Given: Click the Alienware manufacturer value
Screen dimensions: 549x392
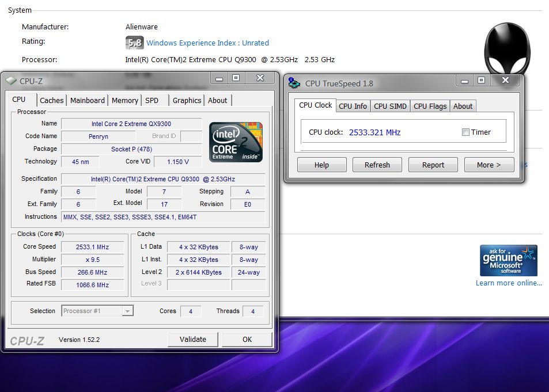Looking at the screenshot, I should 142,26.
